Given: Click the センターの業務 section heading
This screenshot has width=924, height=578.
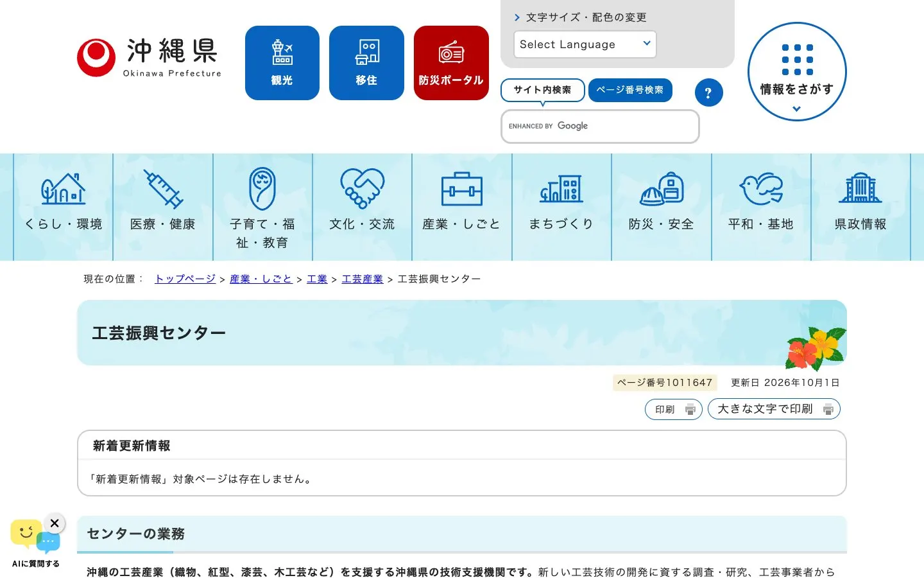Looking at the screenshot, I should (136, 534).
